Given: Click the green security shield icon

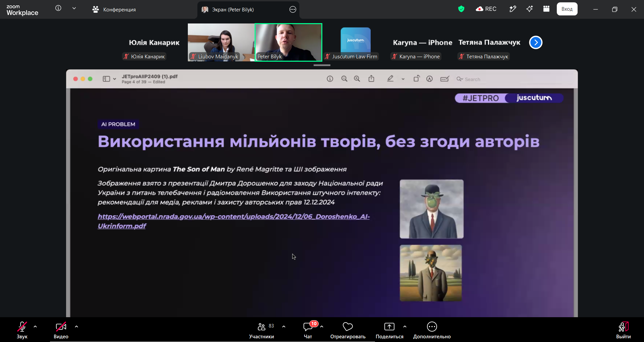Looking at the screenshot, I should 461,9.
